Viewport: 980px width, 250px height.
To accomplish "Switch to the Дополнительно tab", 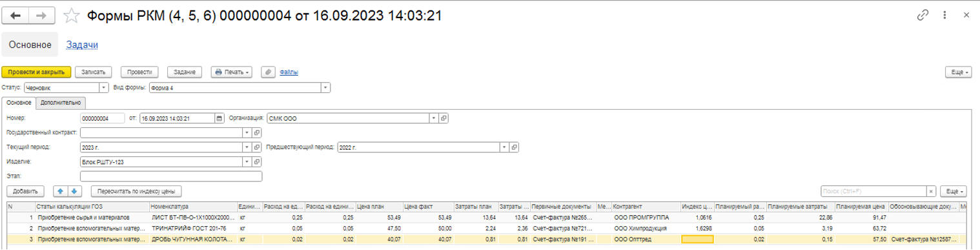I will tap(61, 102).
